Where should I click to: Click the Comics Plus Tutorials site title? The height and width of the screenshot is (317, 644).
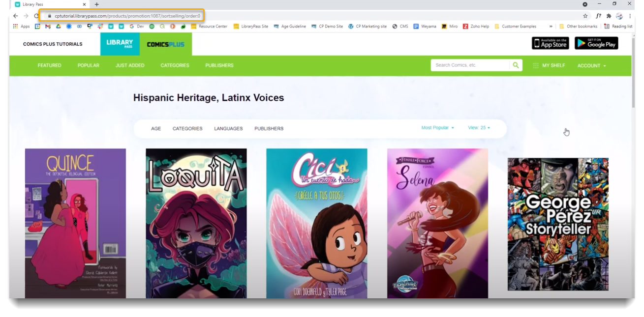click(x=53, y=44)
